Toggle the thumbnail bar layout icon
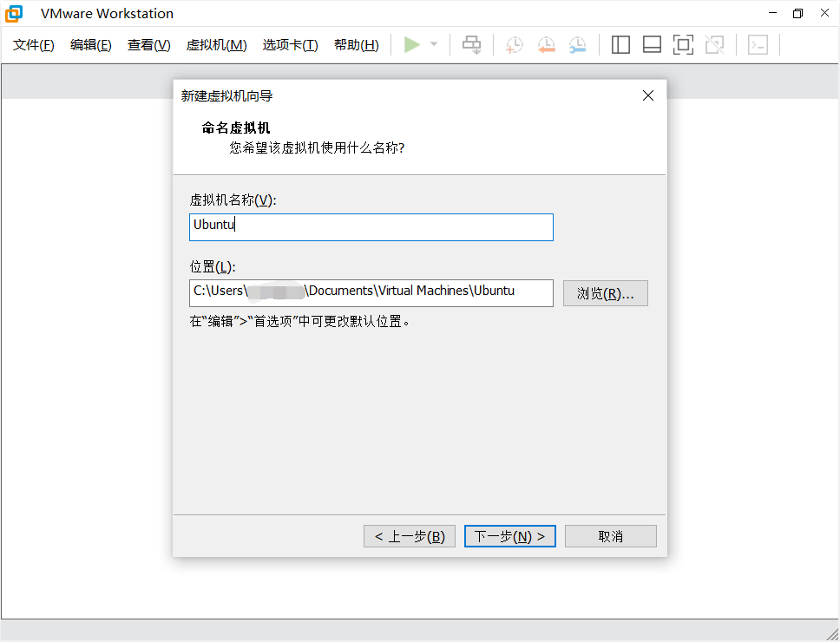 coord(652,45)
